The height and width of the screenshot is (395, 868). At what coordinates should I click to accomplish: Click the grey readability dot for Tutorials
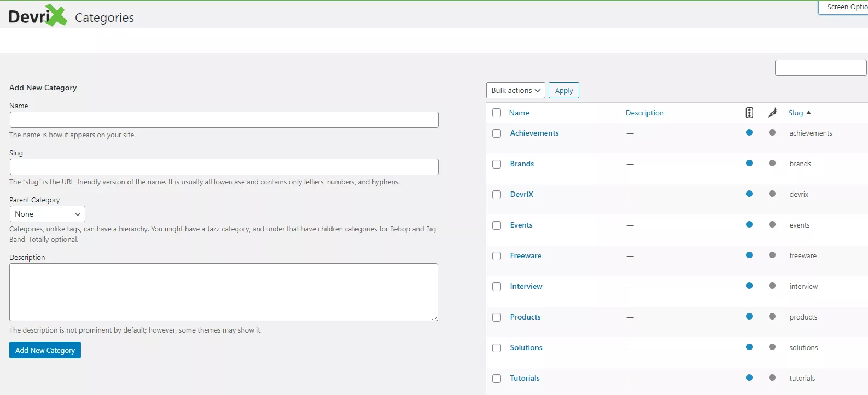[x=772, y=377]
